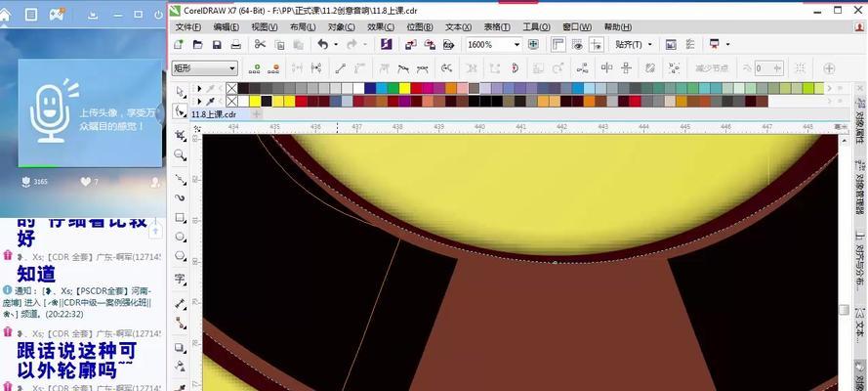Viewport: 868px width, 391px height.
Task: Click the microphone avatar in chat window
Action: coord(53,112)
